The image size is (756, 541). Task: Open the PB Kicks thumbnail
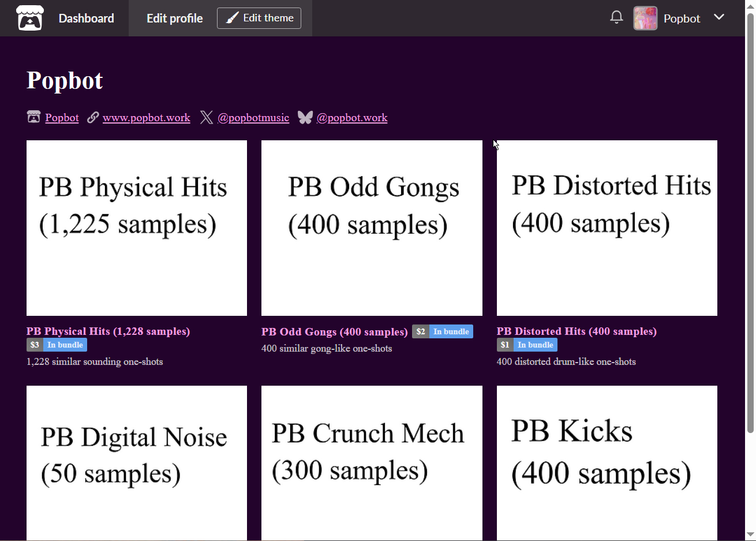coord(607,462)
